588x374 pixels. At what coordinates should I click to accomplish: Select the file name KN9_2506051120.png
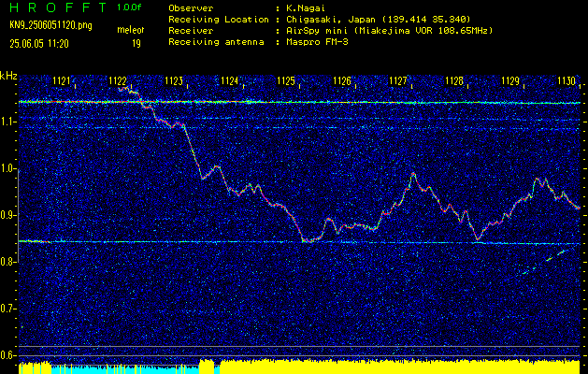point(50,25)
